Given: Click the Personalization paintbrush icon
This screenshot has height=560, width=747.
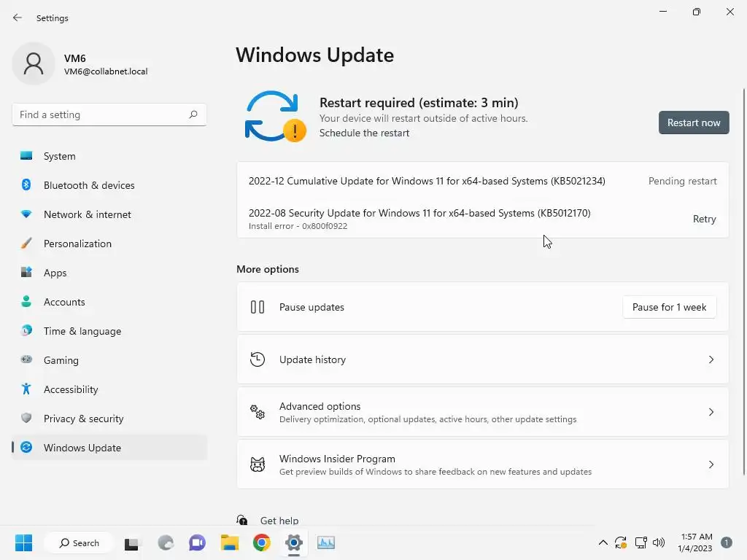Looking at the screenshot, I should [x=26, y=244].
